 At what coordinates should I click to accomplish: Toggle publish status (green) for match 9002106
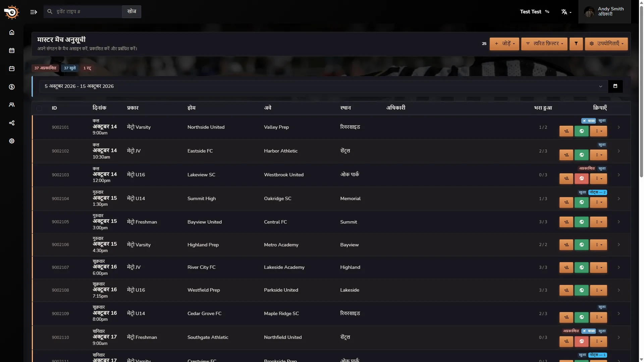582,245
